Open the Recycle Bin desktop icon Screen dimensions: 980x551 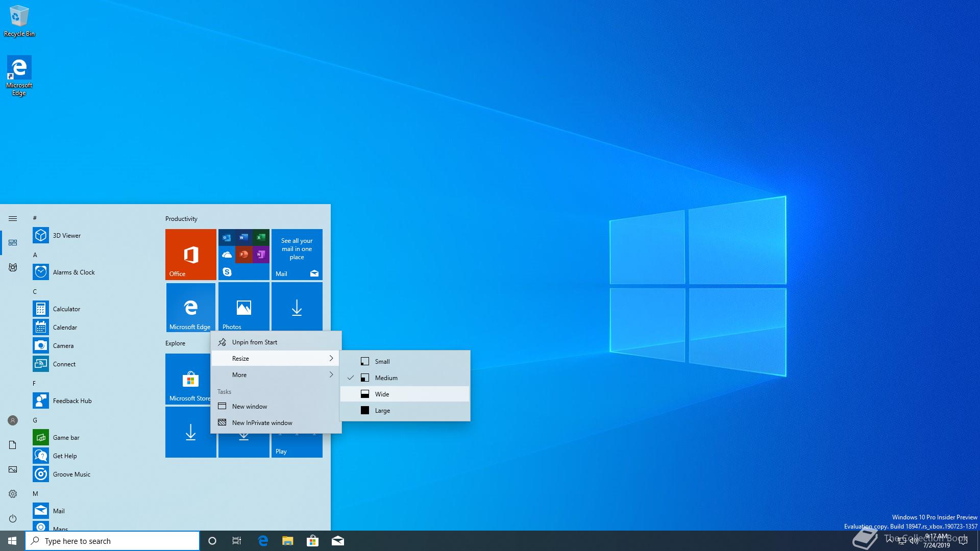click(x=19, y=21)
